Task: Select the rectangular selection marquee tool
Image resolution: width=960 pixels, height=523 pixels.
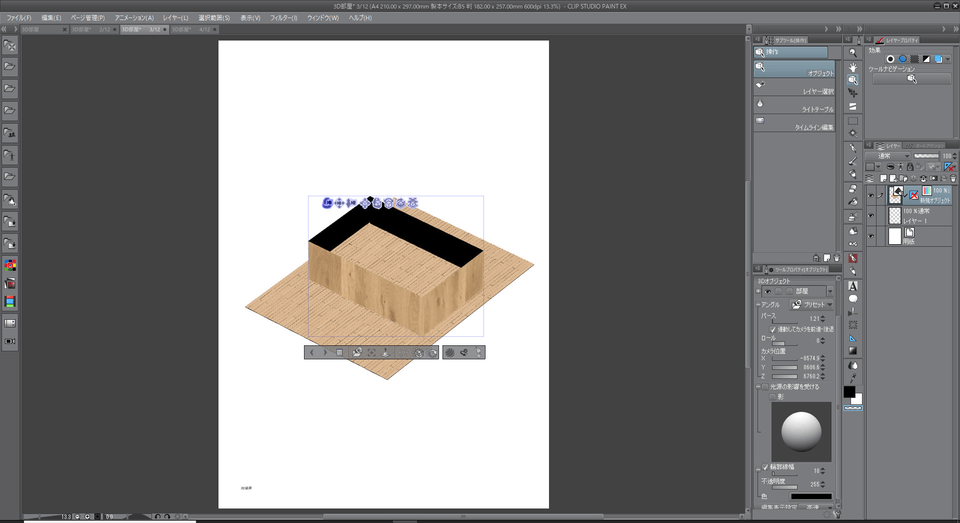Action: [x=853, y=120]
